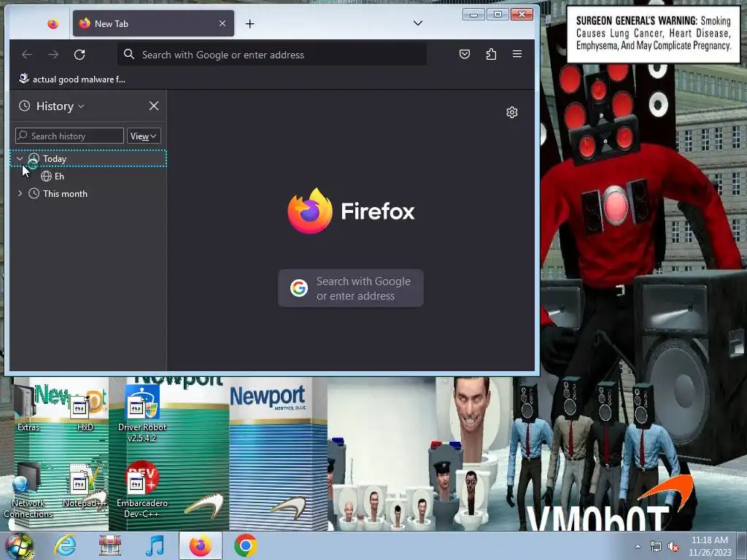This screenshot has height=560, width=747.
Task: Click the taskbar clock showing 11:18 AM
Action: pyautogui.click(x=710, y=546)
